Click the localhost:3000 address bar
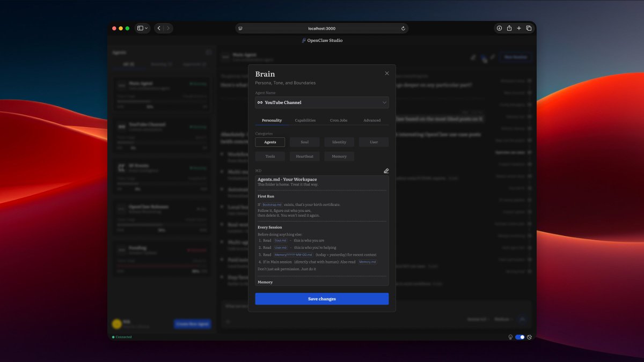Screen dimensions: 644x362 tap(322, 28)
